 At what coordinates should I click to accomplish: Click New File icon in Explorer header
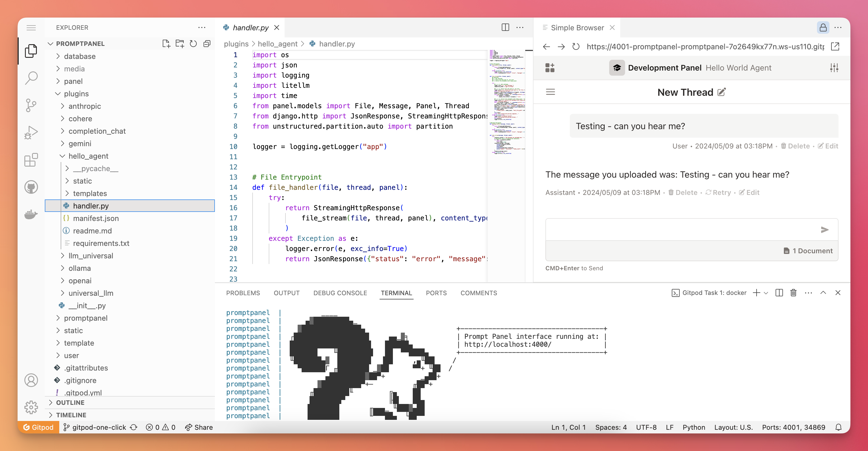(166, 44)
